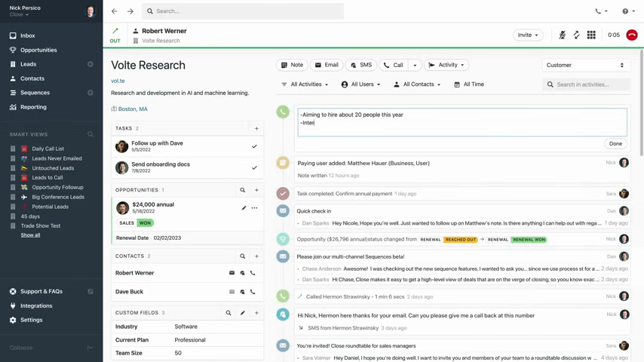
Task: Open Reporting in the sidebar
Action: [33, 107]
